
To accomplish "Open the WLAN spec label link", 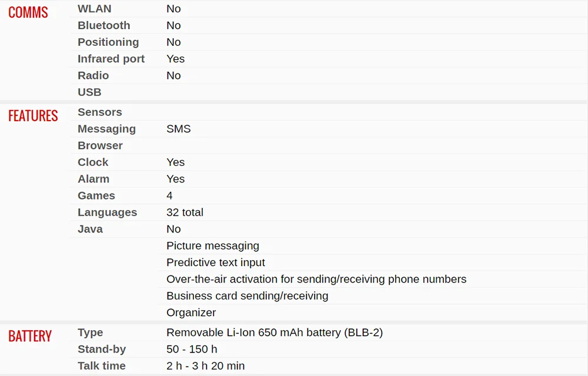I will [x=95, y=9].
